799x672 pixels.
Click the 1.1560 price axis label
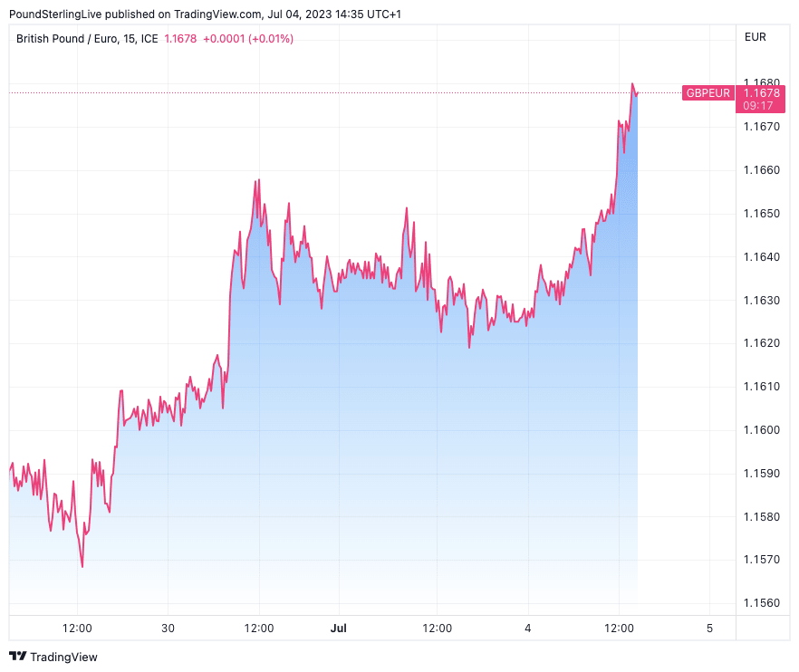(x=761, y=603)
